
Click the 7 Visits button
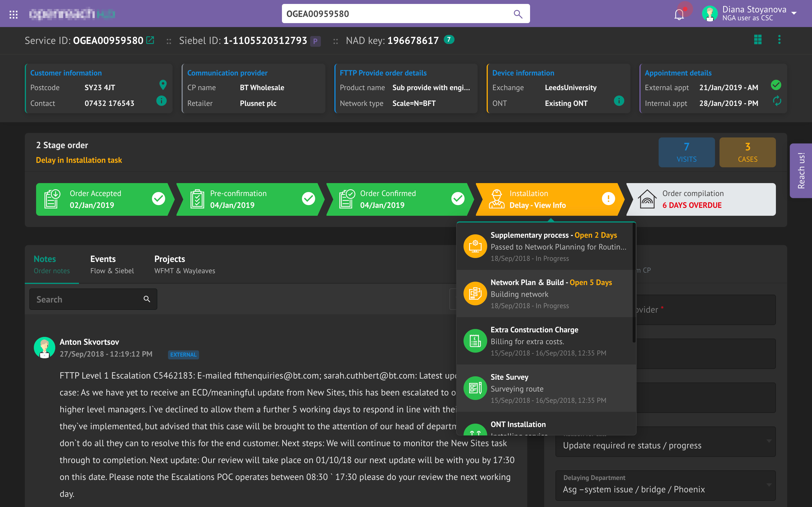tap(686, 152)
